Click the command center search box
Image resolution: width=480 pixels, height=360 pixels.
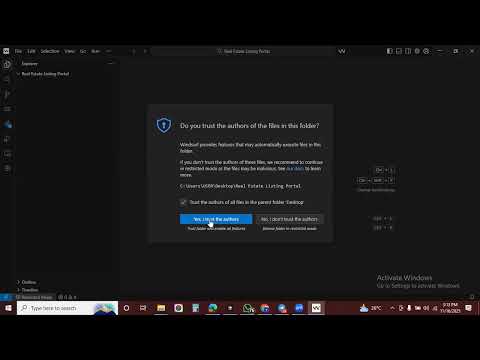pyautogui.click(x=243, y=51)
